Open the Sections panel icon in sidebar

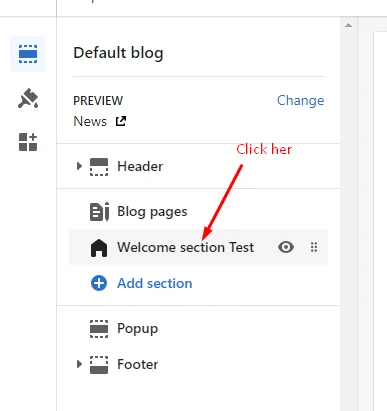click(x=28, y=54)
